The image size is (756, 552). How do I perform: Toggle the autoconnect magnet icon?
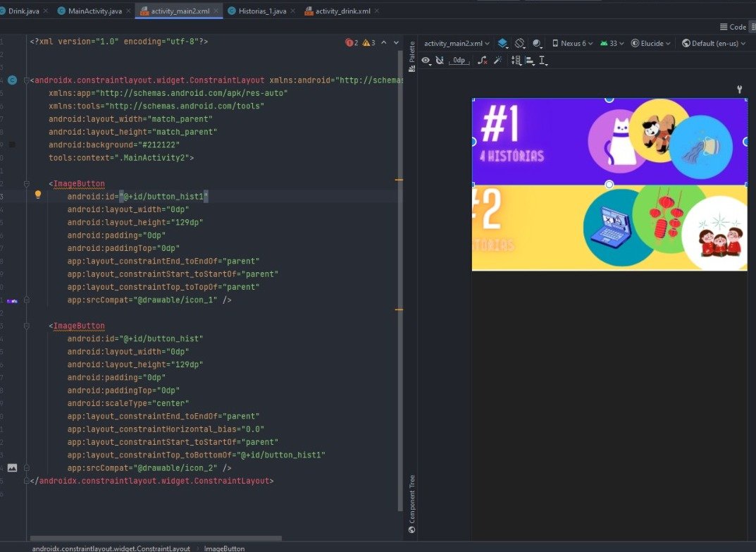tap(440, 61)
